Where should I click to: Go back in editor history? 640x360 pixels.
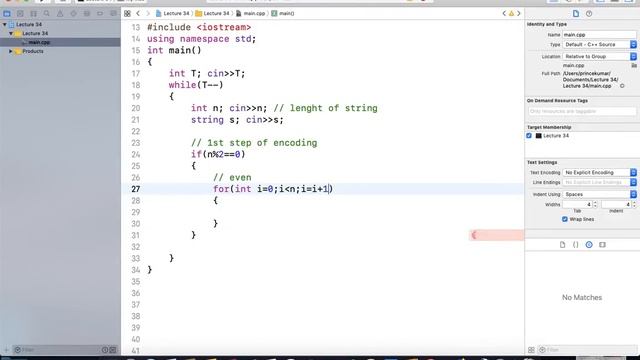tap(138, 13)
